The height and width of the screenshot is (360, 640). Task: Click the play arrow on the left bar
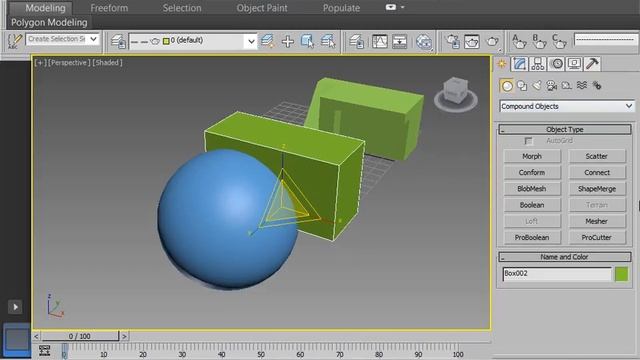tap(15, 307)
